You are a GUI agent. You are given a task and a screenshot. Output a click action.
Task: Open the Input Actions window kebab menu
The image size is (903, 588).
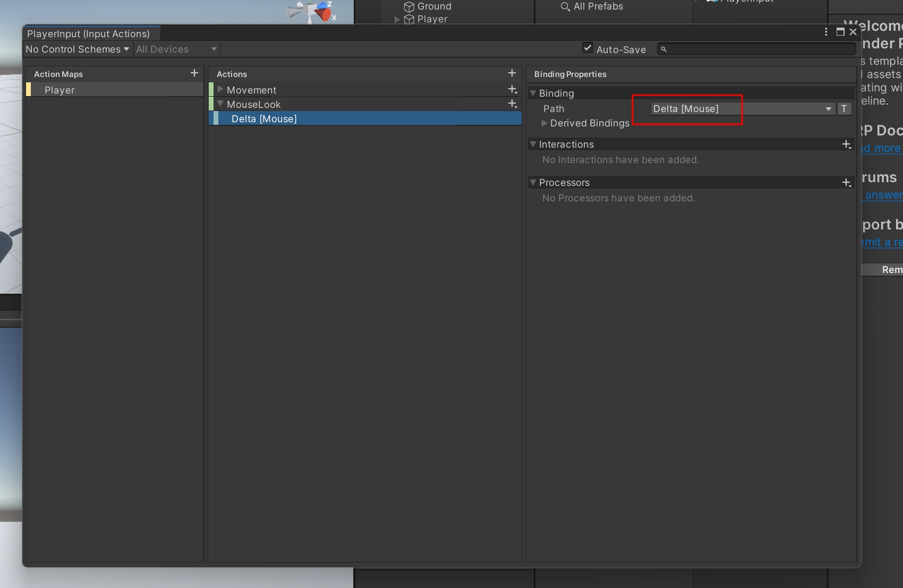pos(826,32)
